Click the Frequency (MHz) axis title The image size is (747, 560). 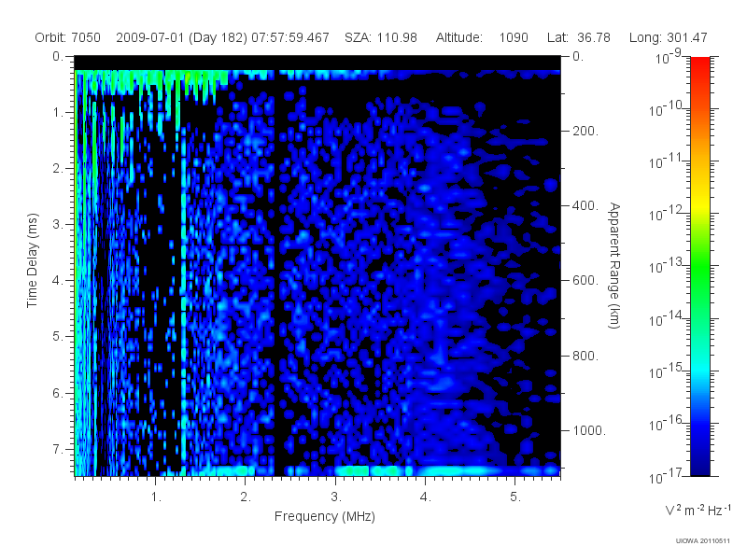325,516
